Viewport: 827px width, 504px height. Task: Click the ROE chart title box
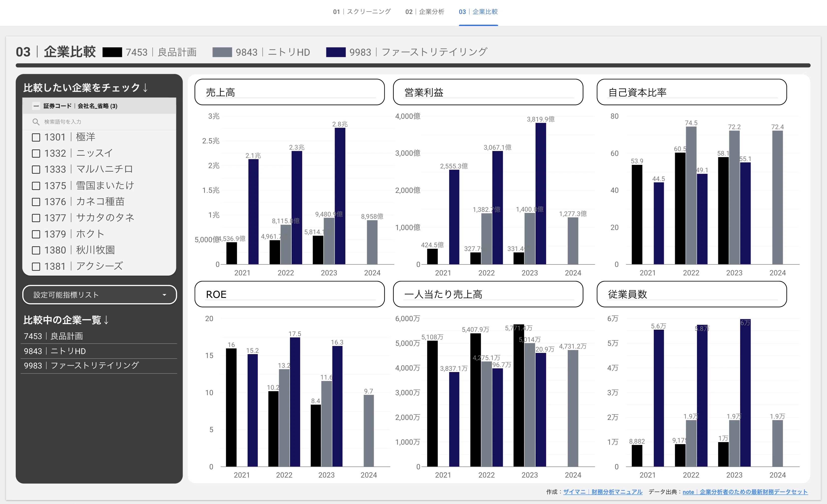click(x=290, y=294)
